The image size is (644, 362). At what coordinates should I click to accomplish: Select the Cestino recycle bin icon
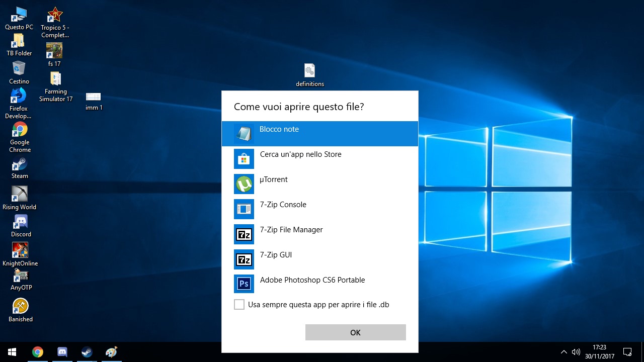[x=19, y=72]
